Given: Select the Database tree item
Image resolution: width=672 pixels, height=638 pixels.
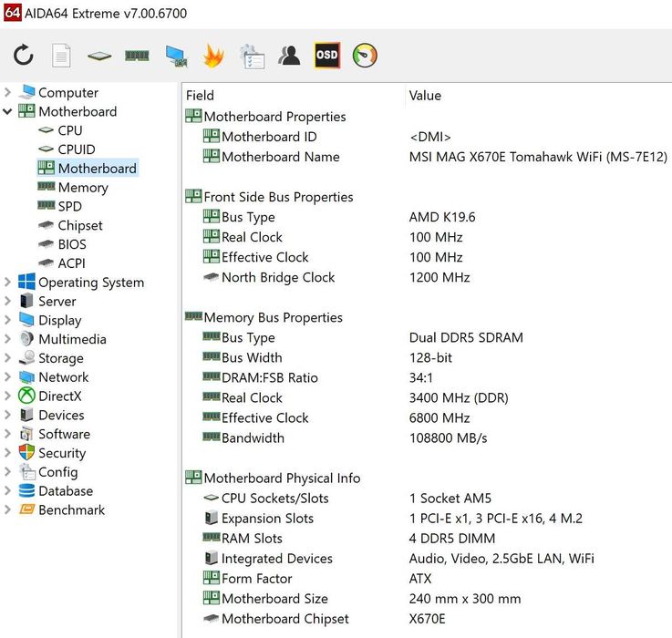Looking at the screenshot, I should click(57, 490).
